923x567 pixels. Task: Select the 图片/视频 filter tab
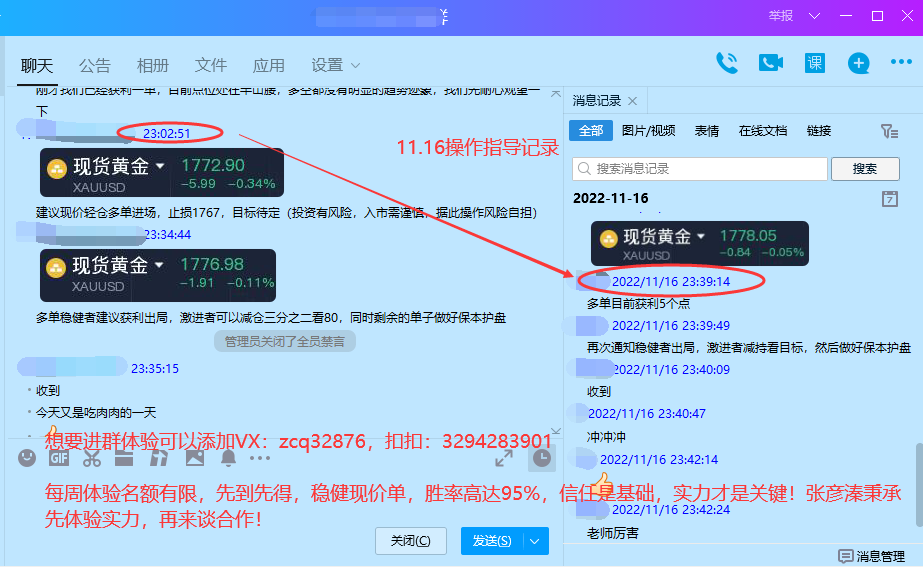pos(648,131)
